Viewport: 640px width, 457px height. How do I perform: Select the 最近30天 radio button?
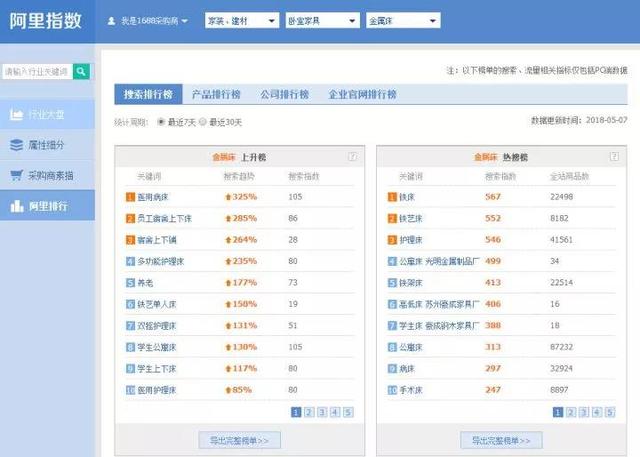coord(202,122)
